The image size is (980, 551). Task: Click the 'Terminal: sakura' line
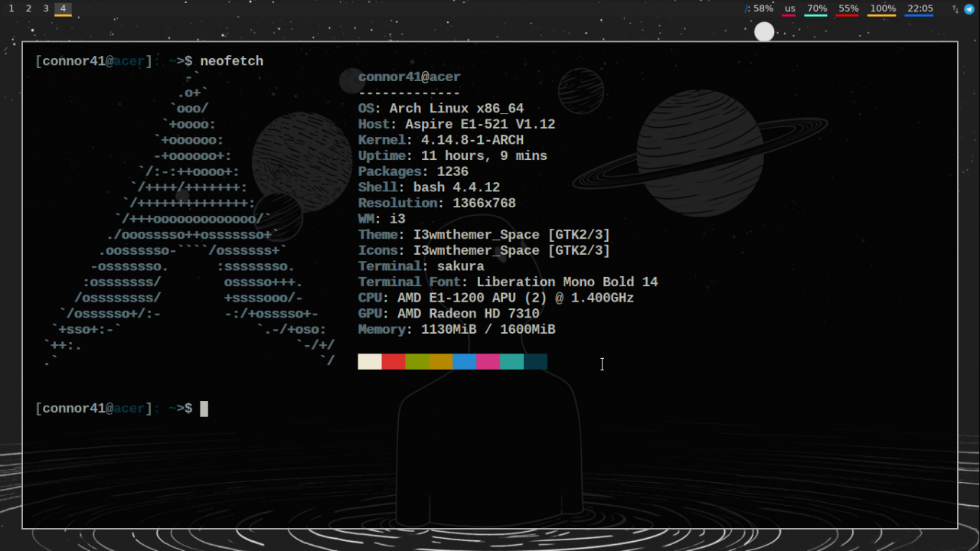[421, 266]
